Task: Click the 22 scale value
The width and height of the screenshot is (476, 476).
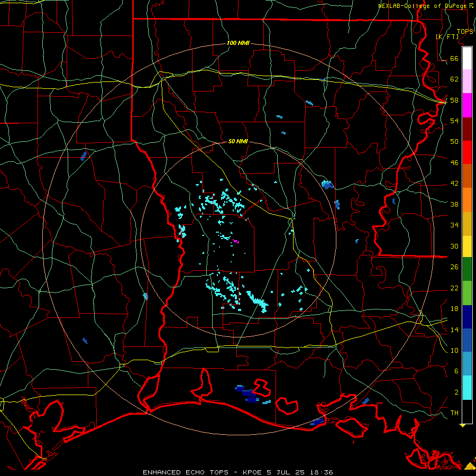Action: click(454, 288)
